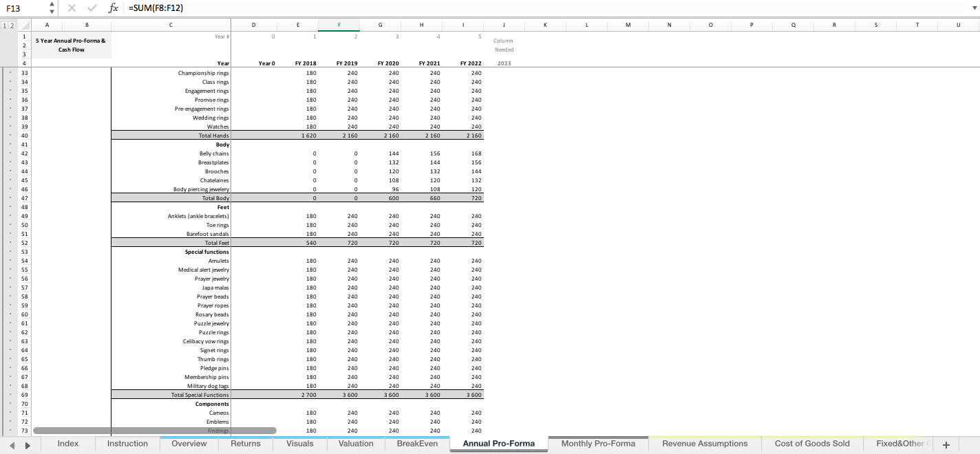The image size is (980, 454).
Task: Switch to the Revenue Assumptions sheet
Action: point(704,444)
